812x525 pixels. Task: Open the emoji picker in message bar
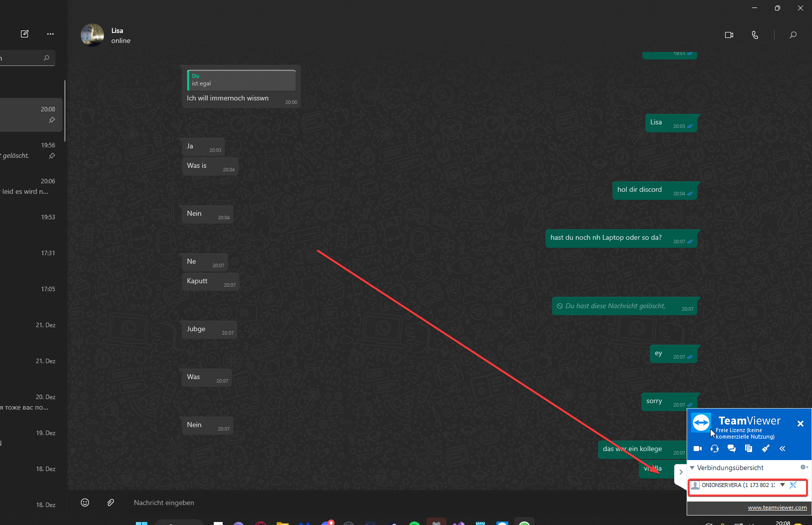85,503
